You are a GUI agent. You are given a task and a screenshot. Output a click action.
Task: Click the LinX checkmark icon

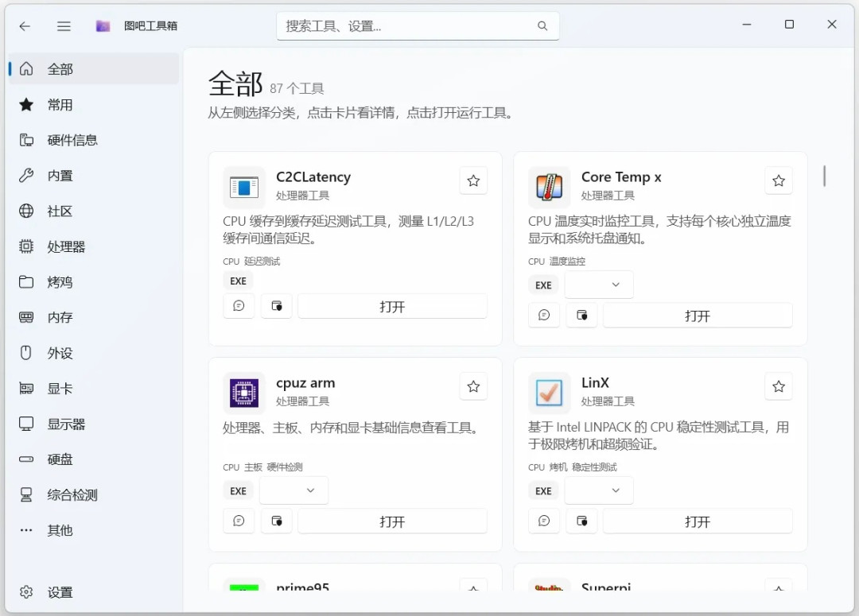pos(549,393)
